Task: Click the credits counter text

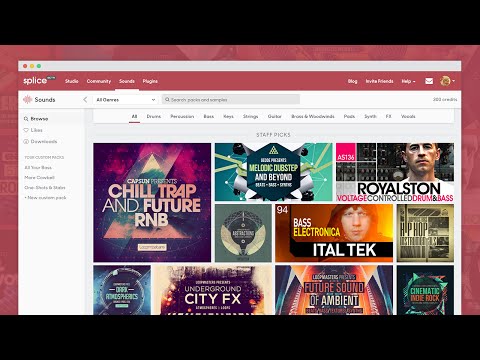Action: click(445, 99)
